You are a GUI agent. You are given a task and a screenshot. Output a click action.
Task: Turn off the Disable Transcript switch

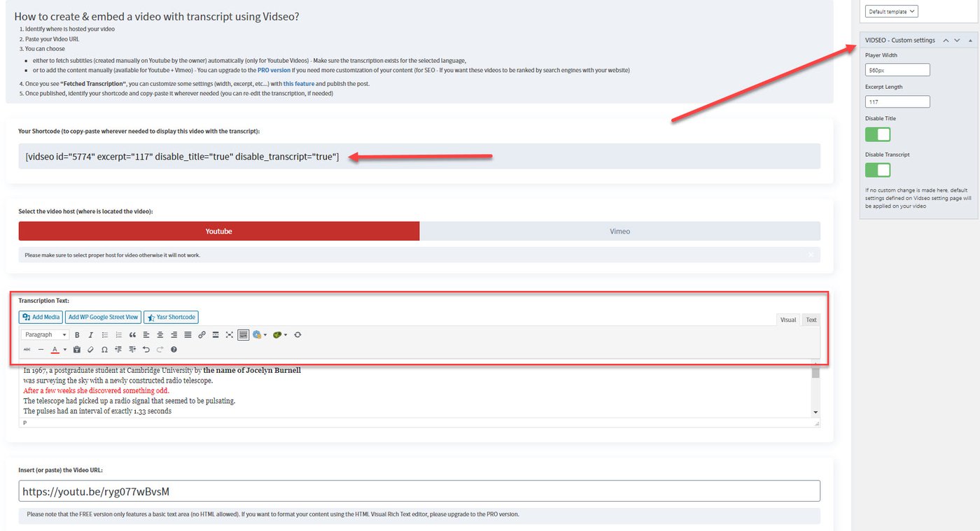coord(877,169)
